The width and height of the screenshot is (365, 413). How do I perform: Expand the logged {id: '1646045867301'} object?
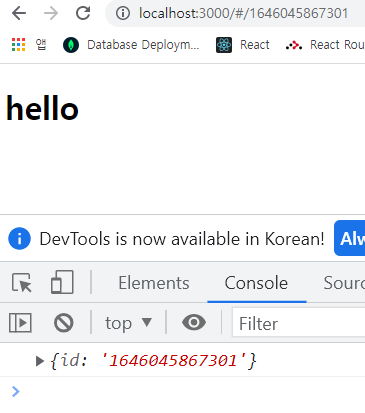[40, 361]
